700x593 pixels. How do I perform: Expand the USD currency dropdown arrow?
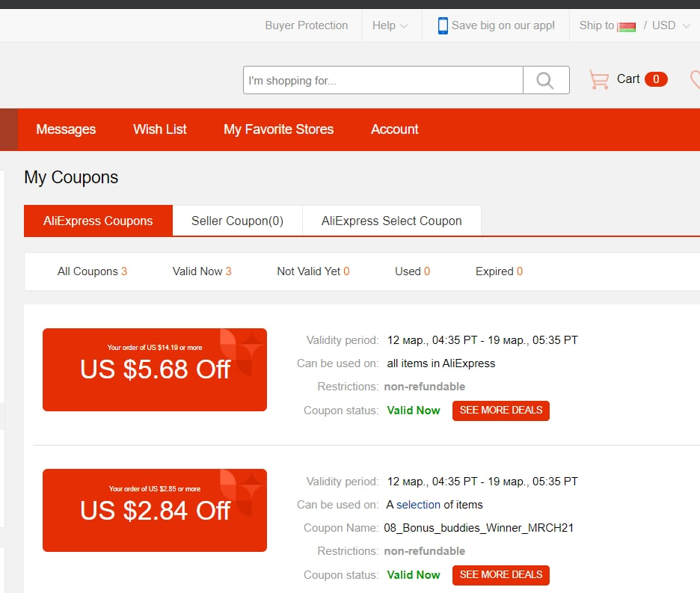[686, 26]
